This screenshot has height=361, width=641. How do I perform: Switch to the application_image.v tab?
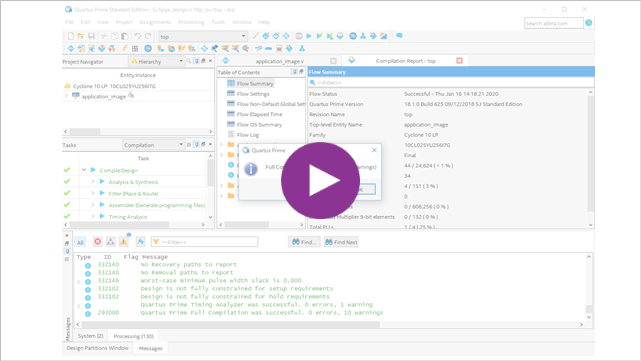(279, 61)
